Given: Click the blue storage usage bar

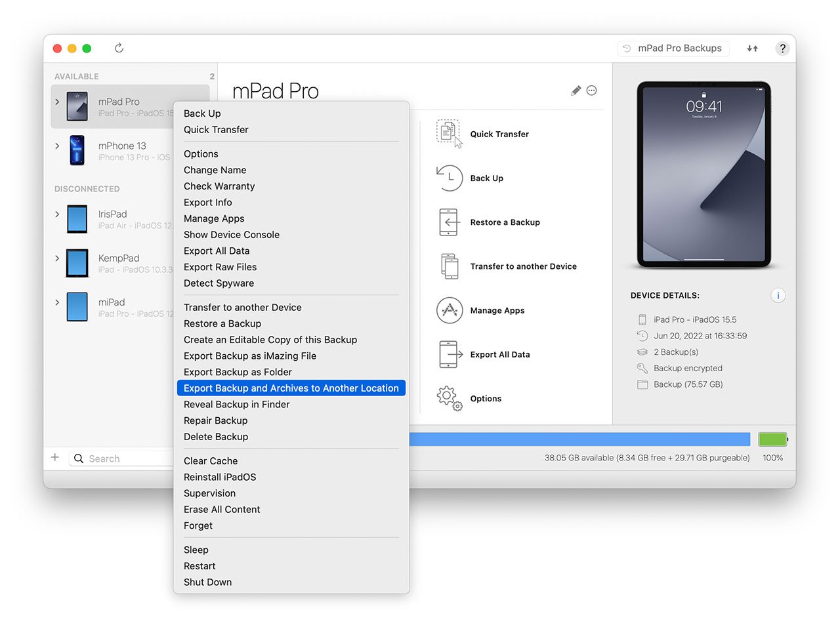Looking at the screenshot, I should tap(579, 439).
